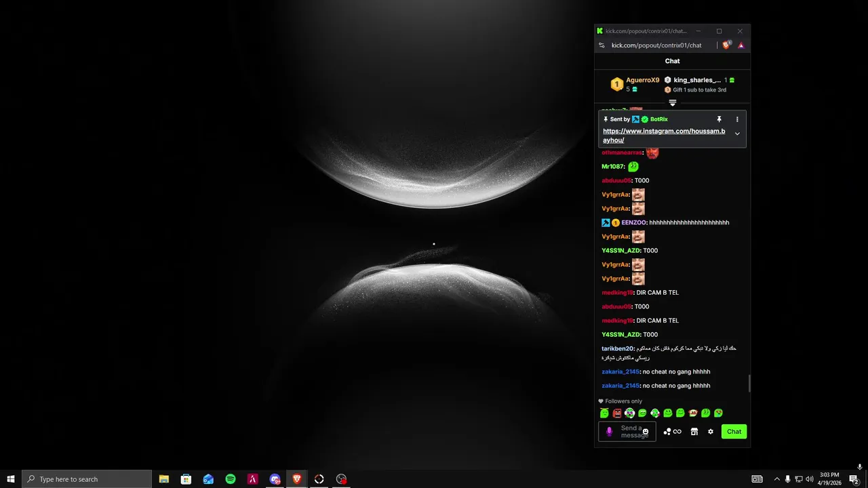Image resolution: width=868 pixels, height=488 pixels.
Task: Open clock showing 3:03 PM
Action: 830,479
